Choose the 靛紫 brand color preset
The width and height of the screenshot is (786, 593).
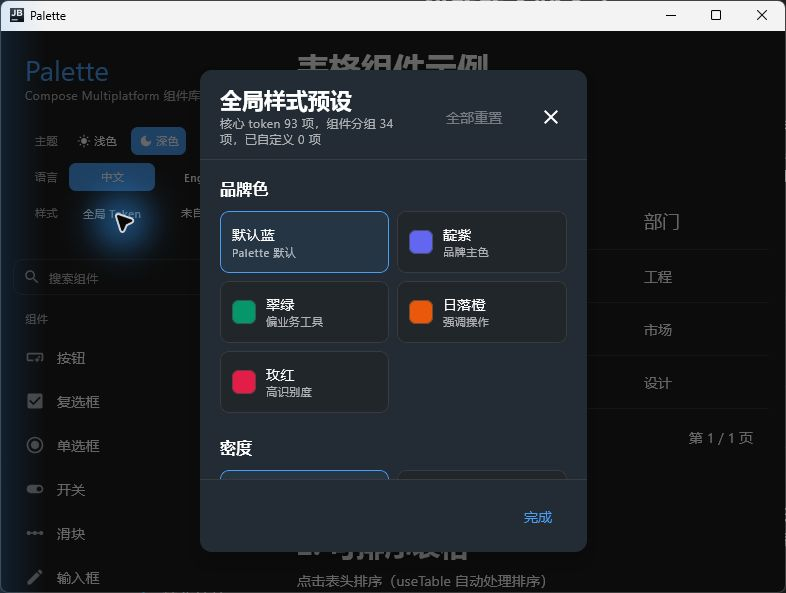(x=482, y=242)
